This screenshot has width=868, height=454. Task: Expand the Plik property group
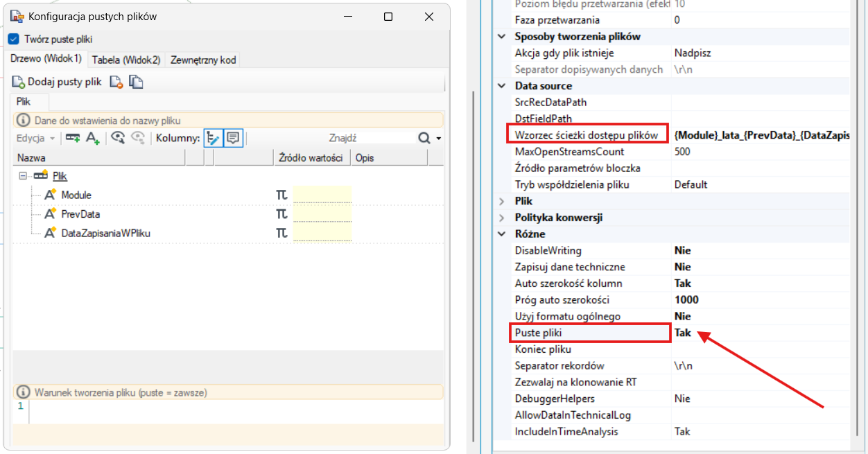tap(502, 201)
